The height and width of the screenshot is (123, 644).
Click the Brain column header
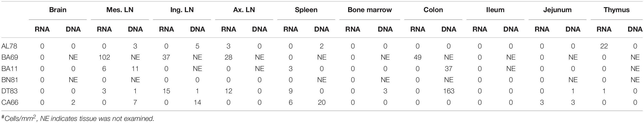(x=58, y=10)
